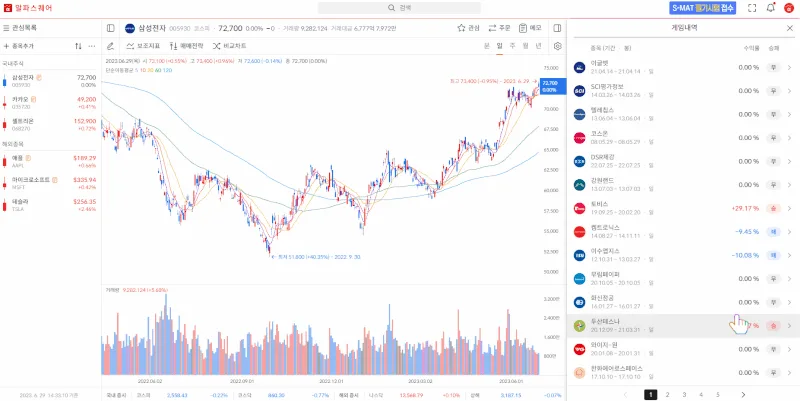The width and height of the screenshot is (800, 401).
Task: Open the 보조지표 indicators menu
Action: (142, 46)
